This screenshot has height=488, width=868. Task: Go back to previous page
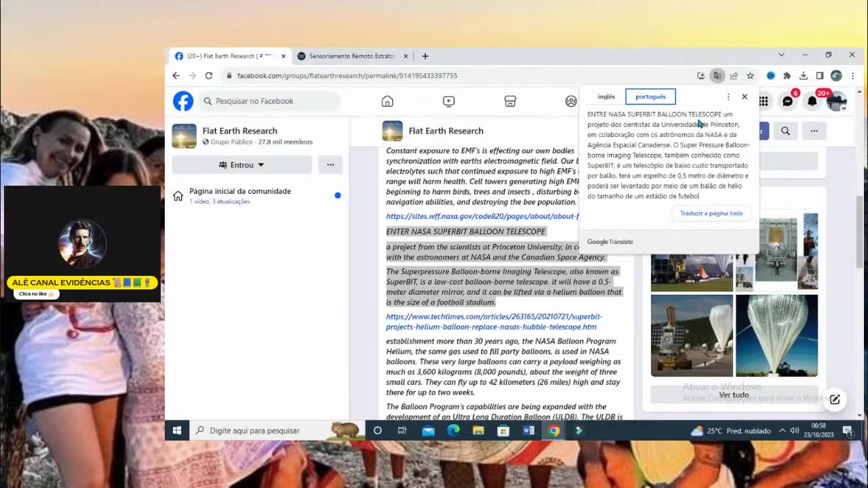(x=176, y=75)
